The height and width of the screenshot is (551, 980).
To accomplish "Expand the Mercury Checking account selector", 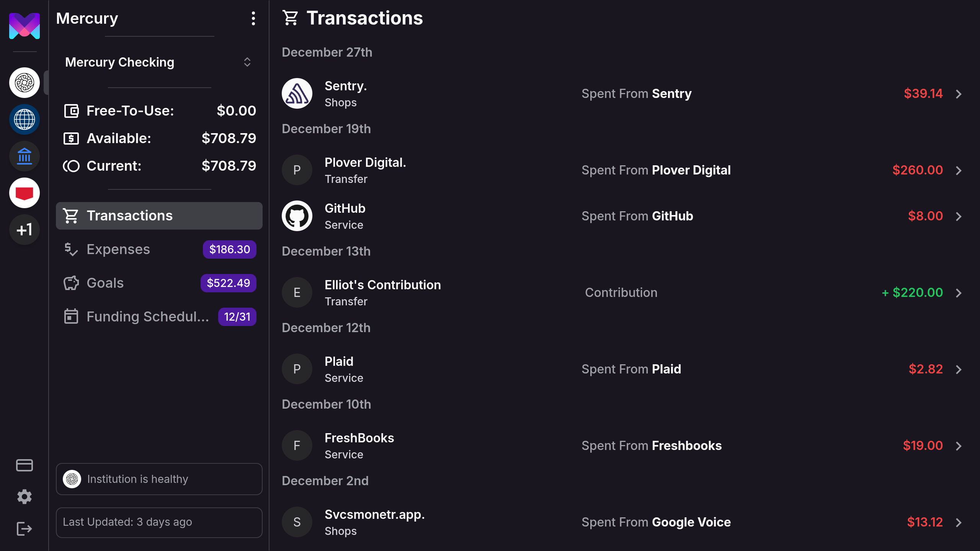I will click(158, 62).
